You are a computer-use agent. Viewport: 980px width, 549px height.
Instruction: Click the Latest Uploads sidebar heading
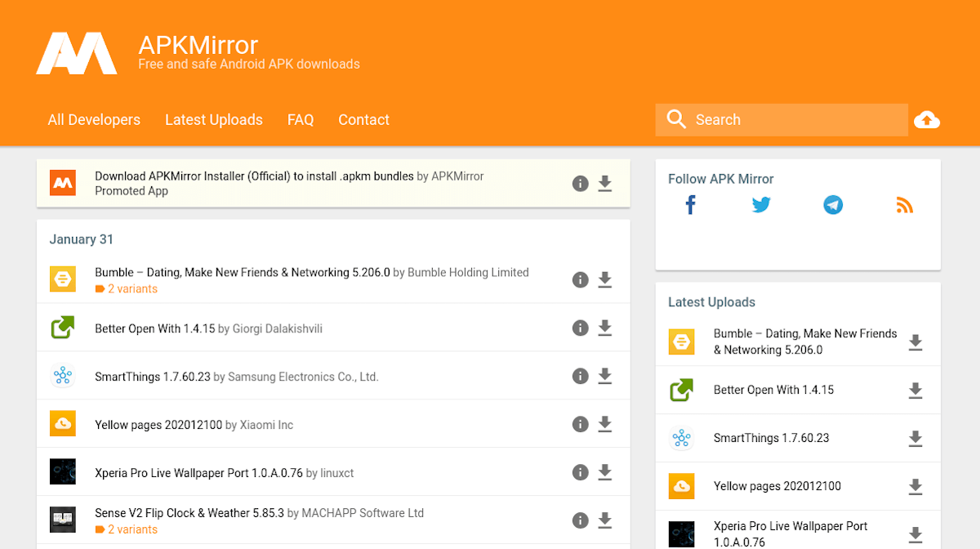[x=711, y=302]
